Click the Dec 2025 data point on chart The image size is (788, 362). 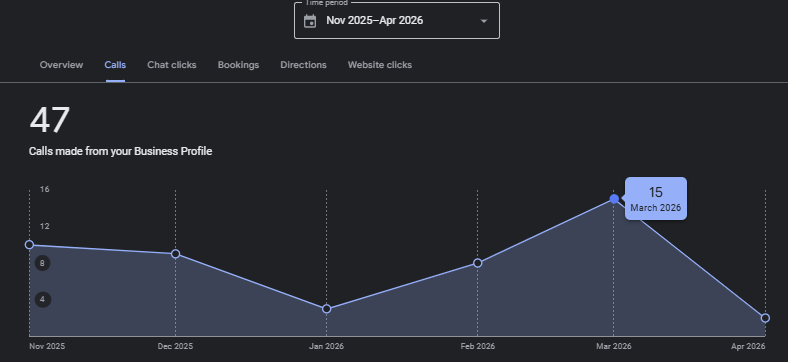pyautogui.click(x=175, y=254)
